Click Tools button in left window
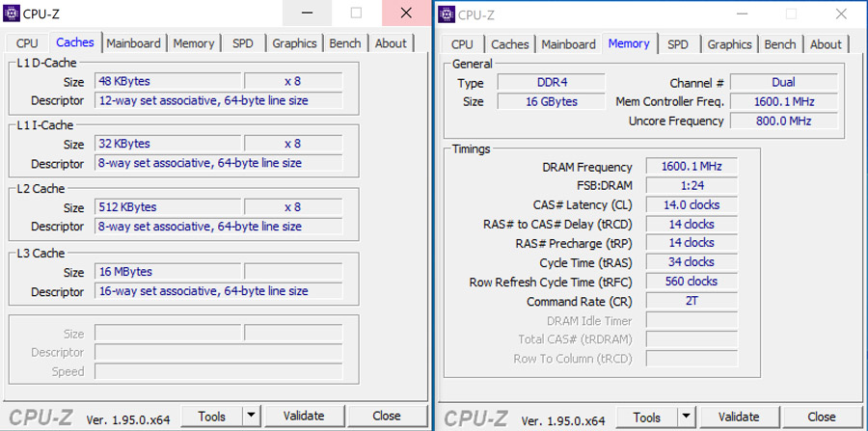This screenshot has height=431, width=868. (x=212, y=417)
